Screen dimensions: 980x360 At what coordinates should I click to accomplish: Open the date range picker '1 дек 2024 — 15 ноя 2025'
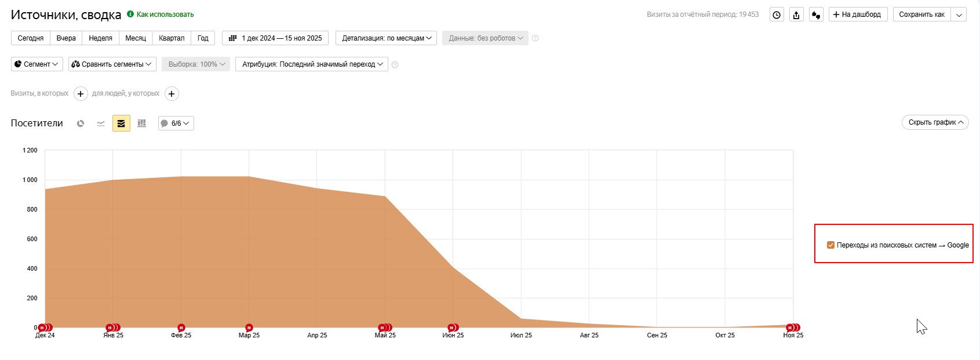pyautogui.click(x=275, y=38)
